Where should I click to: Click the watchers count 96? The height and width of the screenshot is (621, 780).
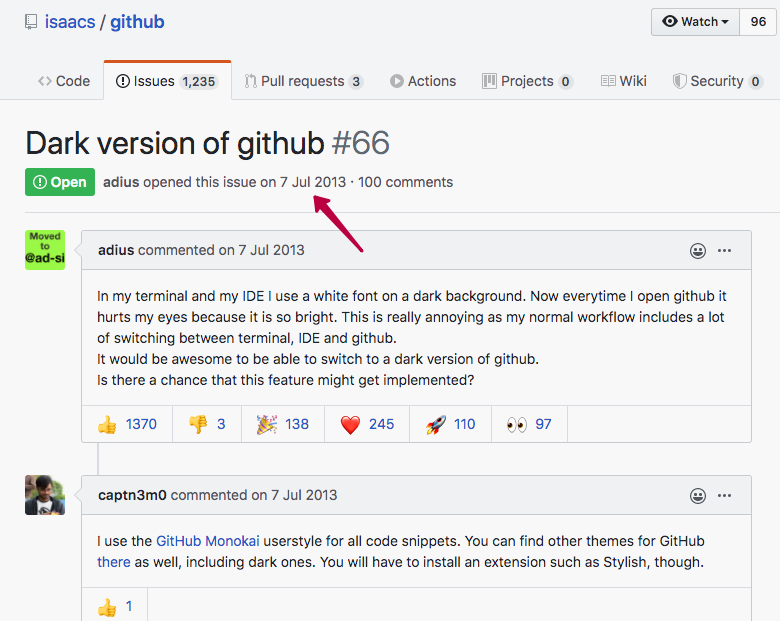point(758,22)
